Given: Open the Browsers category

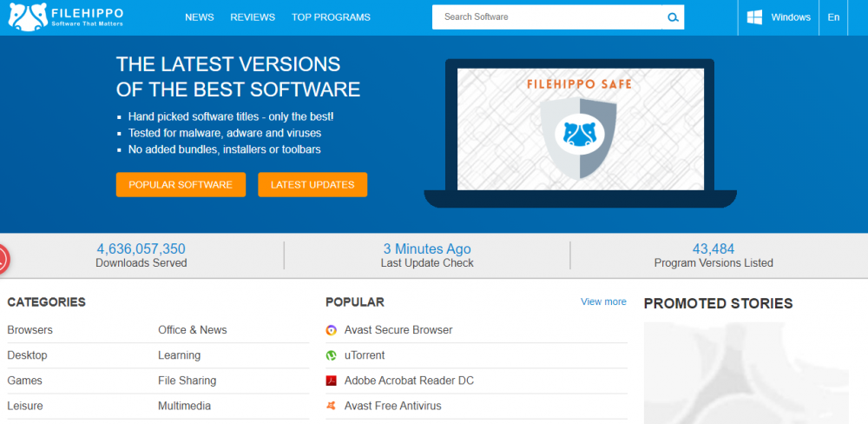Looking at the screenshot, I should [x=30, y=330].
